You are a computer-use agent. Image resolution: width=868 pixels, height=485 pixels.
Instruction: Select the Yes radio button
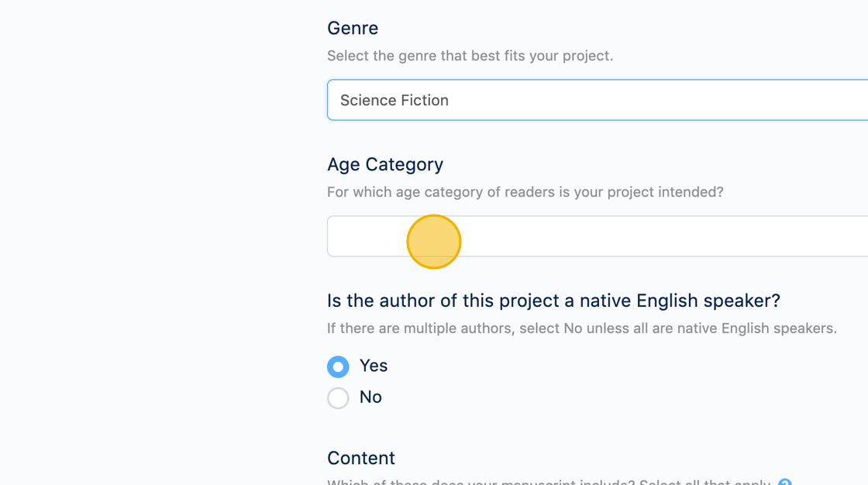click(338, 366)
